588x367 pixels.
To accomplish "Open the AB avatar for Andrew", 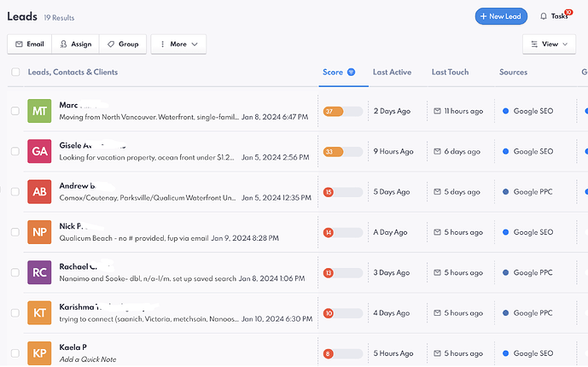I will coord(39,192).
